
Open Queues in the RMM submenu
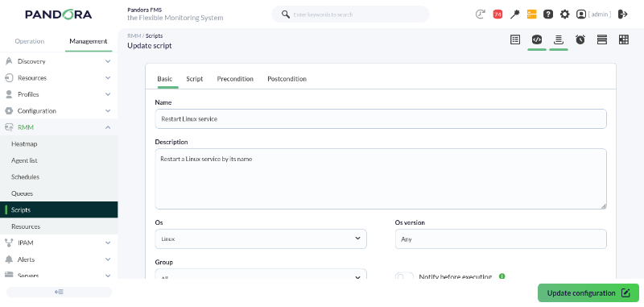[x=59, y=193]
